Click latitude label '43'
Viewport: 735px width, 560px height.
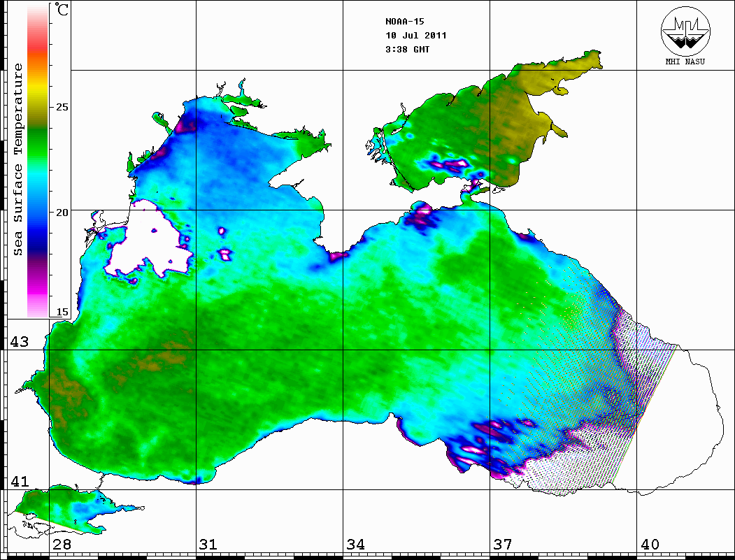click(x=19, y=342)
